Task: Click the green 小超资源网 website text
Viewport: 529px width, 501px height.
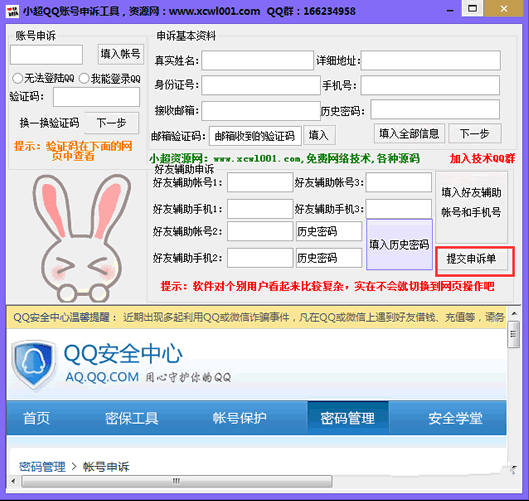Action: (x=284, y=158)
